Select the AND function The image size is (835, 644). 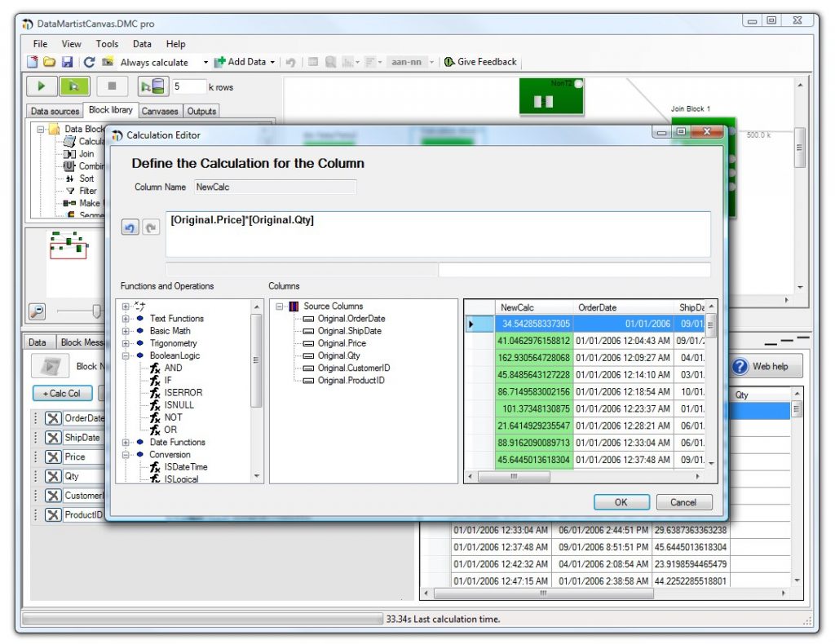[x=173, y=368]
